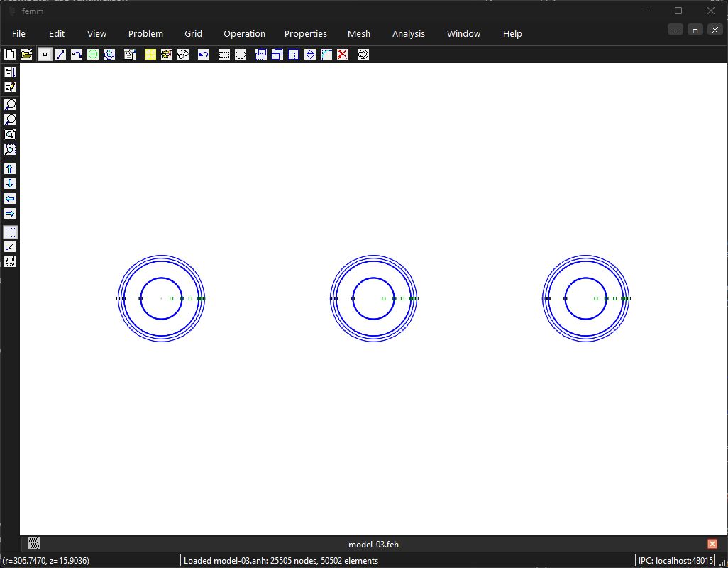Open the Problem menu
This screenshot has height=568, width=728.
tap(145, 33)
